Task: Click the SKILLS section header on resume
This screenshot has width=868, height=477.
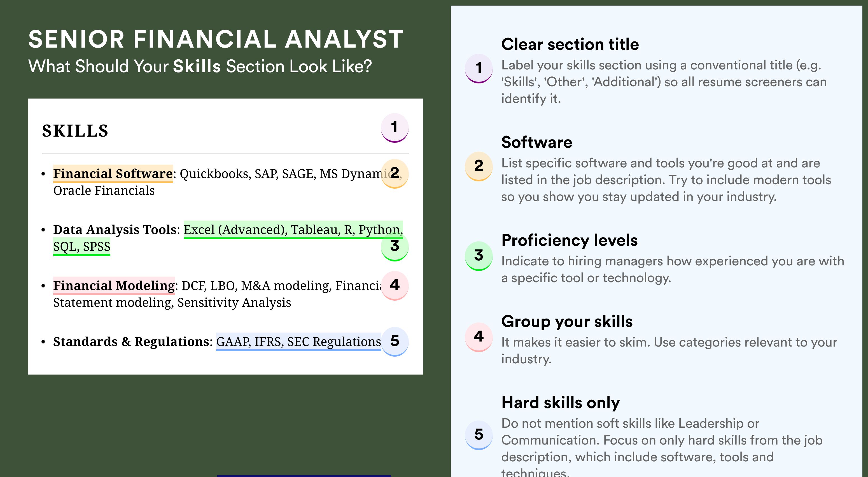Action: [75, 131]
